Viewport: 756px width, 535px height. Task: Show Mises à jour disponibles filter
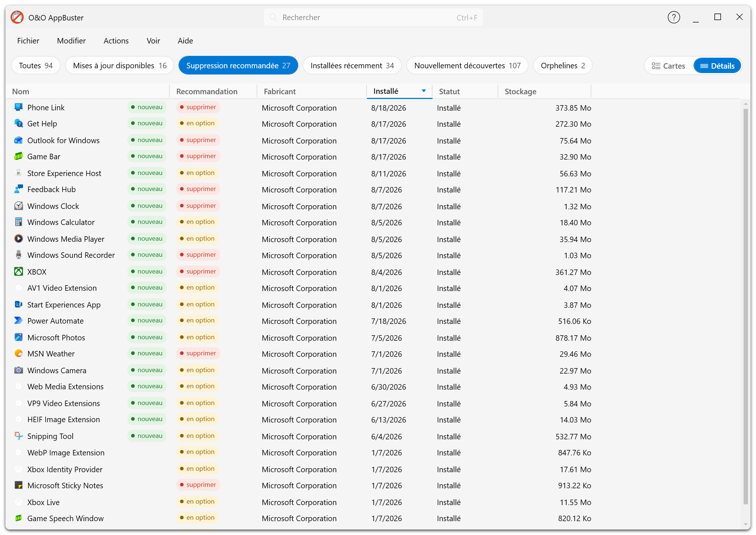[x=120, y=65]
